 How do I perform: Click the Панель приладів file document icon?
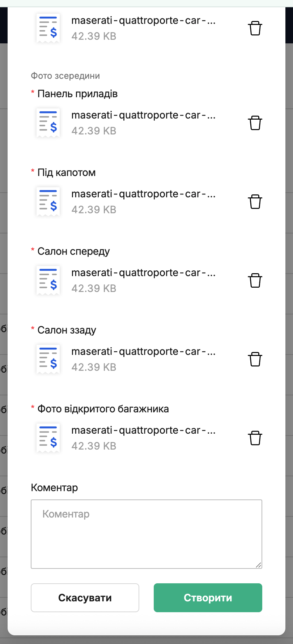click(48, 123)
